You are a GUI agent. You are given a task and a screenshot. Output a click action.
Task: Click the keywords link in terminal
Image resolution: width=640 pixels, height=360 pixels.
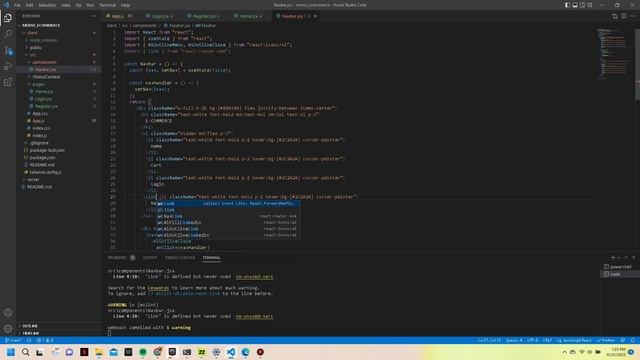pos(158,288)
